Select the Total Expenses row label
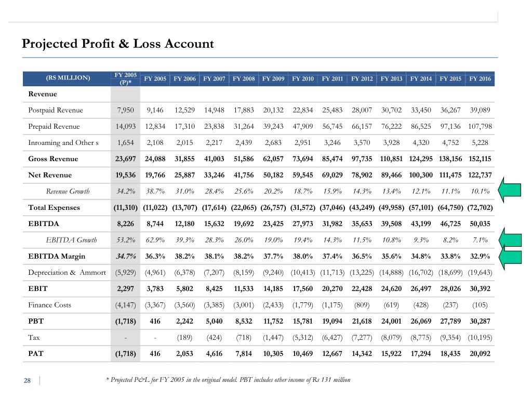532x399 pixels. click(x=54, y=208)
